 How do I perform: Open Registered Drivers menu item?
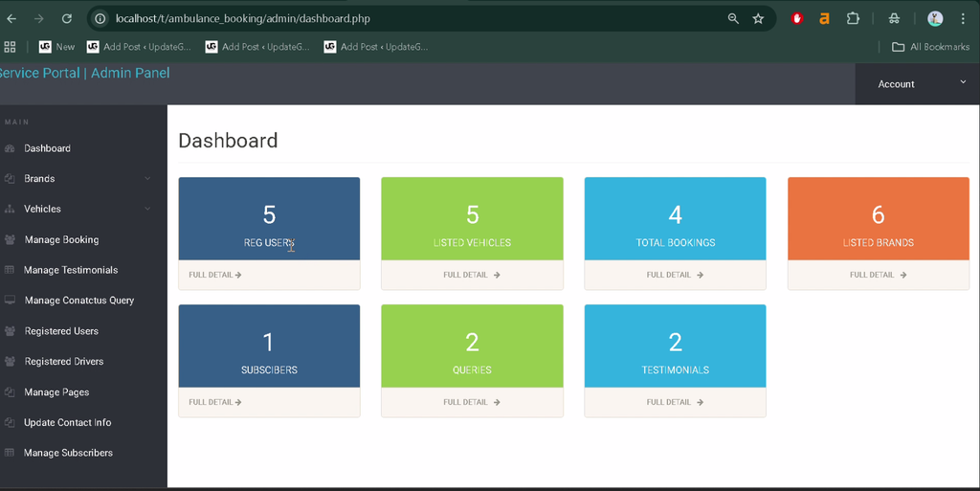64,362
